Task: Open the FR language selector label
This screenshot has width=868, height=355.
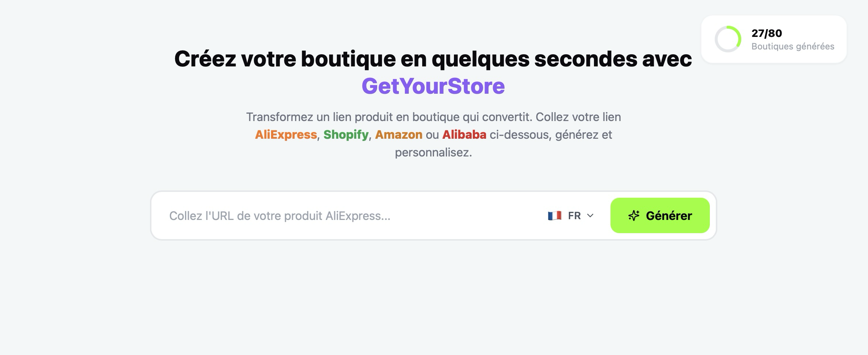Action: click(574, 216)
